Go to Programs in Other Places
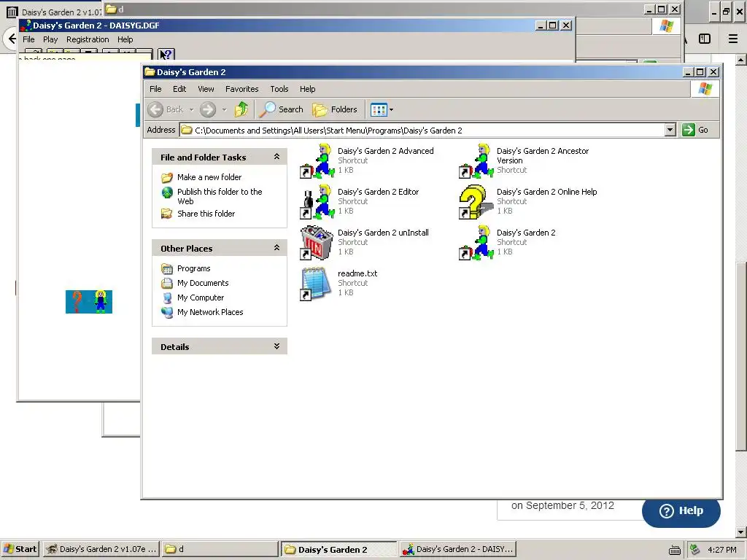The height and width of the screenshot is (560, 747). pos(193,268)
